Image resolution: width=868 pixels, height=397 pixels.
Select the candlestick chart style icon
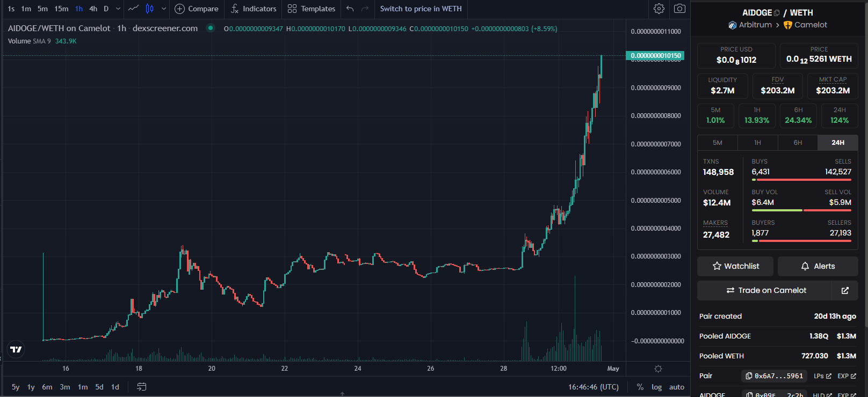150,9
